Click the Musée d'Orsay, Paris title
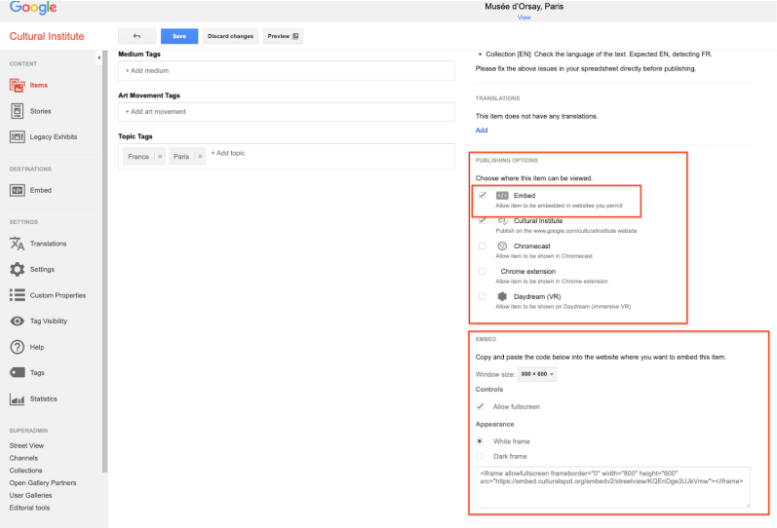The width and height of the screenshot is (777, 528). tap(524, 6)
